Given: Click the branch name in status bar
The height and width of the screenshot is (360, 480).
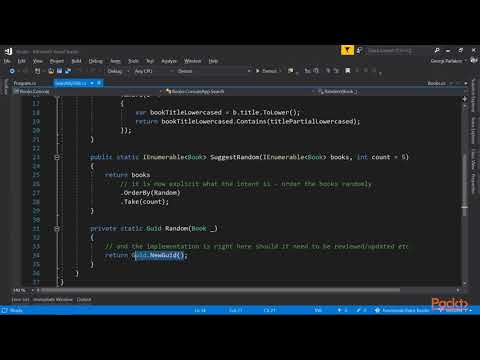Looking at the screenshot, I should [455, 310].
